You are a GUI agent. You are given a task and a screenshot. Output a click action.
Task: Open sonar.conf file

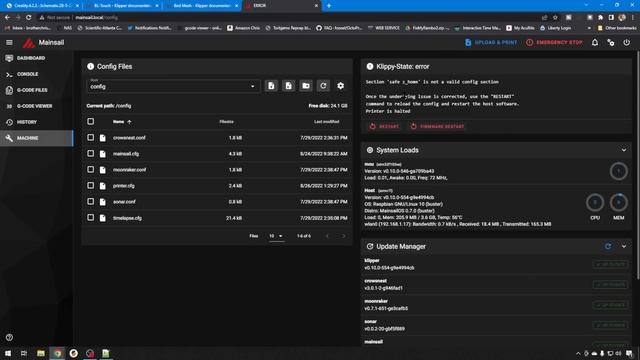tap(124, 202)
